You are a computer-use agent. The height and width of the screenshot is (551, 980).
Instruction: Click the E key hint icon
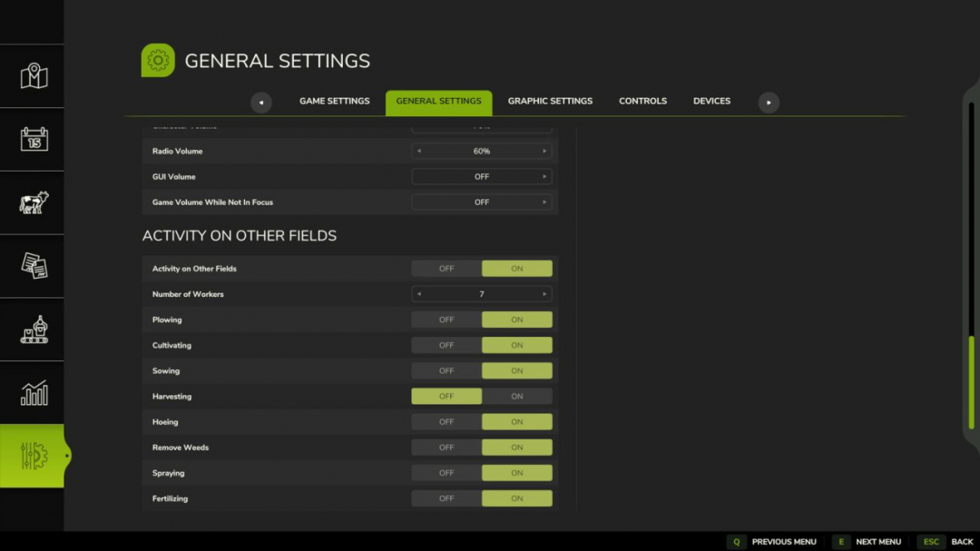(x=840, y=542)
